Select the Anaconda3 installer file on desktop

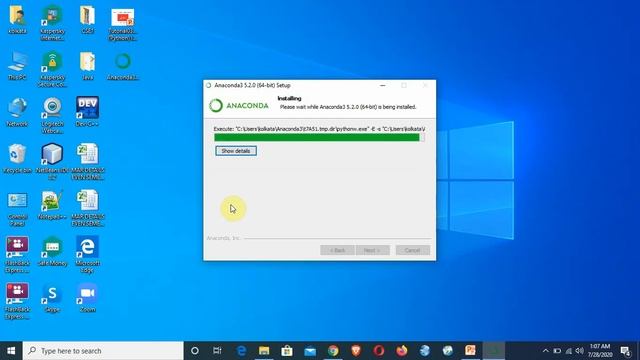coord(122,66)
